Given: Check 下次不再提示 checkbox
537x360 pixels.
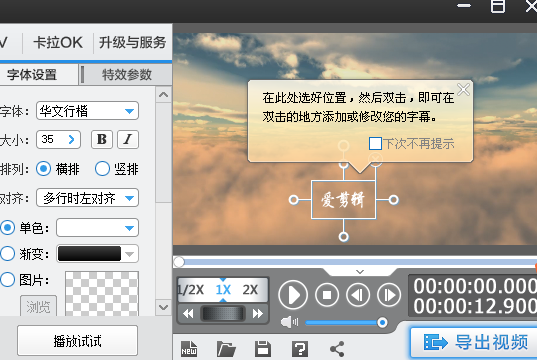Looking at the screenshot, I should [x=375, y=144].
